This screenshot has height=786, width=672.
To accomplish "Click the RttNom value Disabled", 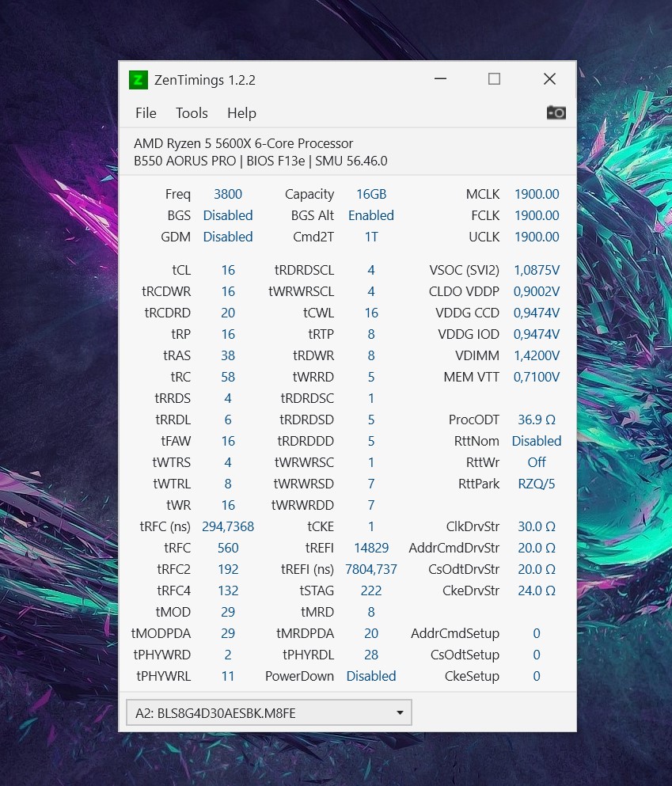I will point(537,441).
